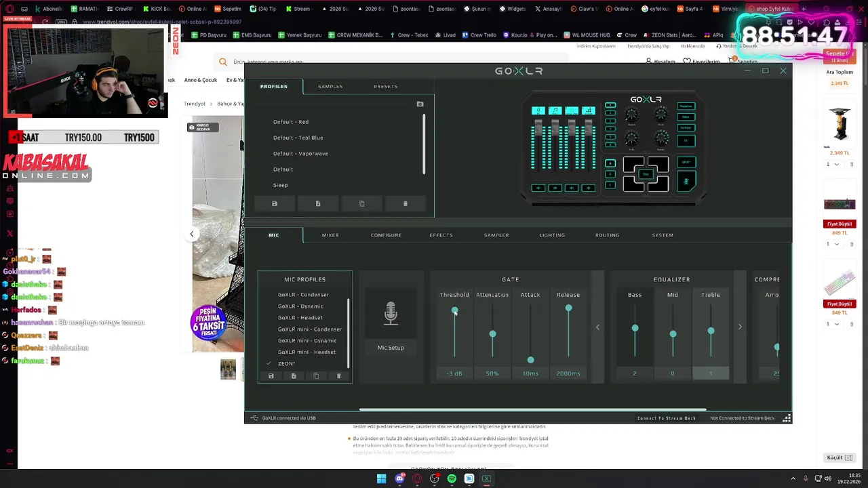Click the Treble value field showing 1
The width and height of the screenshot is (868, 488).
pyautogui.click(x=711, y=373)
